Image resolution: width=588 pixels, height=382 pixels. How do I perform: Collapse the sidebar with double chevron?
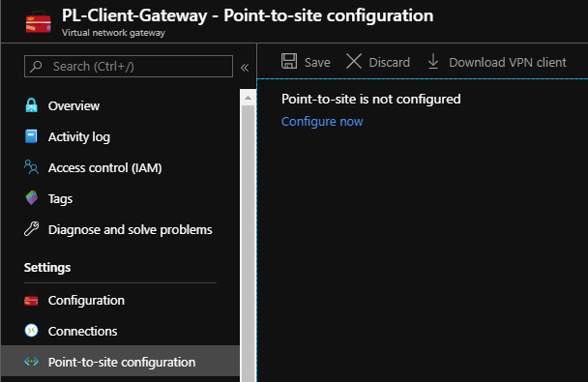[x=245, y=68]
